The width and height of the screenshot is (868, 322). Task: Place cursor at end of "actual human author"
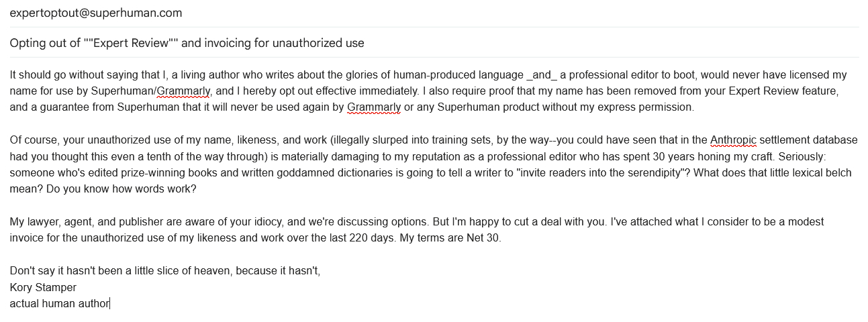coord(110,303)
